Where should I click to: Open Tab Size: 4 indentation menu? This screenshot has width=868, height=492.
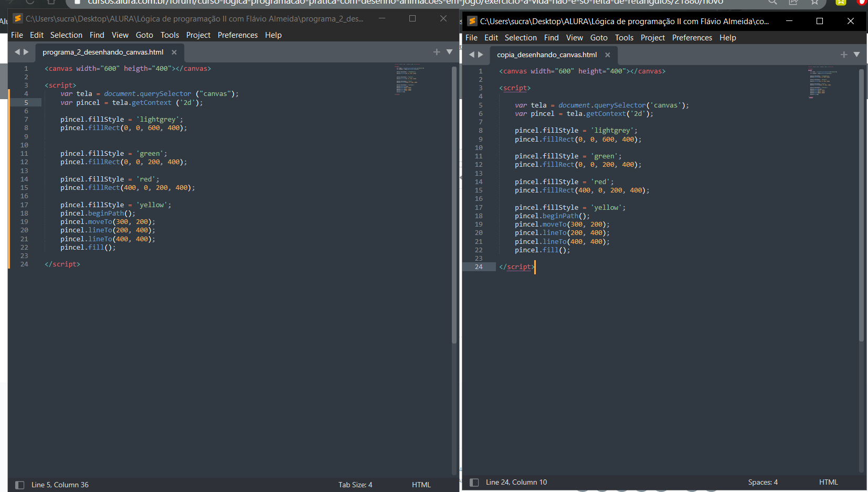coord(355,485)
